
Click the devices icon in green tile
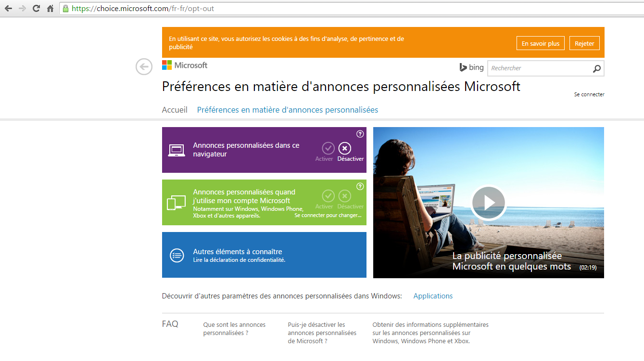tap(176, 203)
